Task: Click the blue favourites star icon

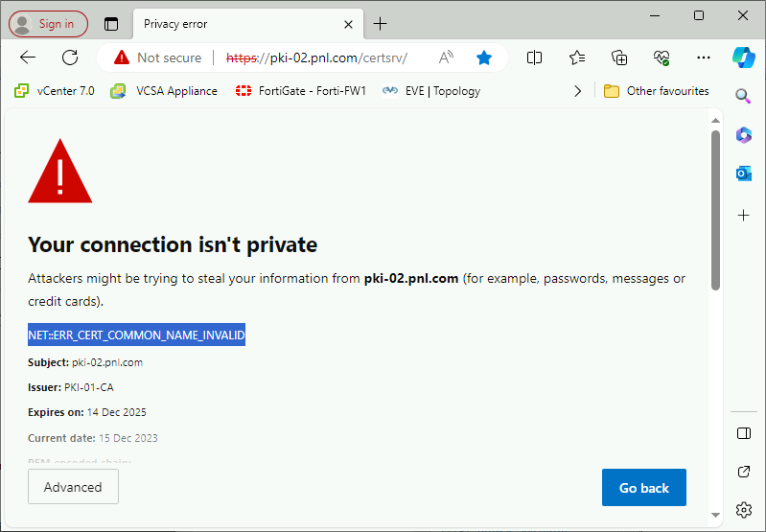Action: pyautogui.click(x=484, y=58)
